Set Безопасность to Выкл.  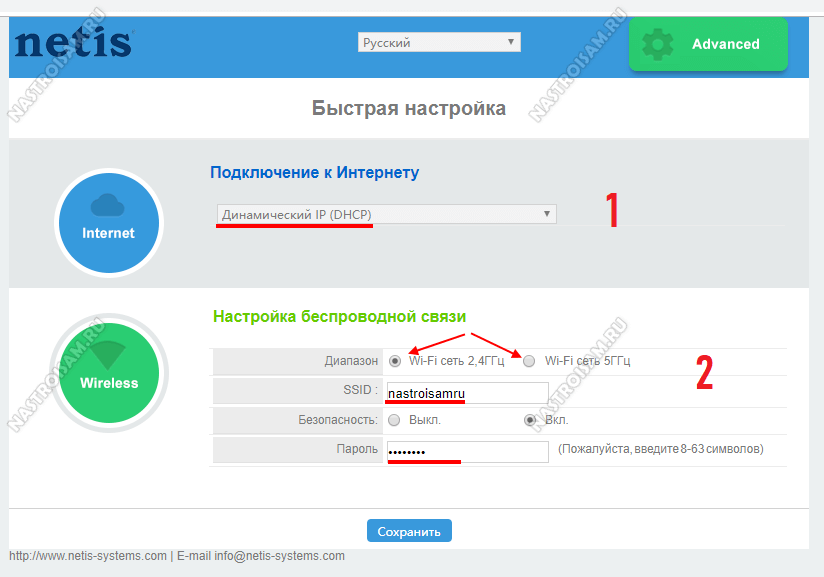394,420
